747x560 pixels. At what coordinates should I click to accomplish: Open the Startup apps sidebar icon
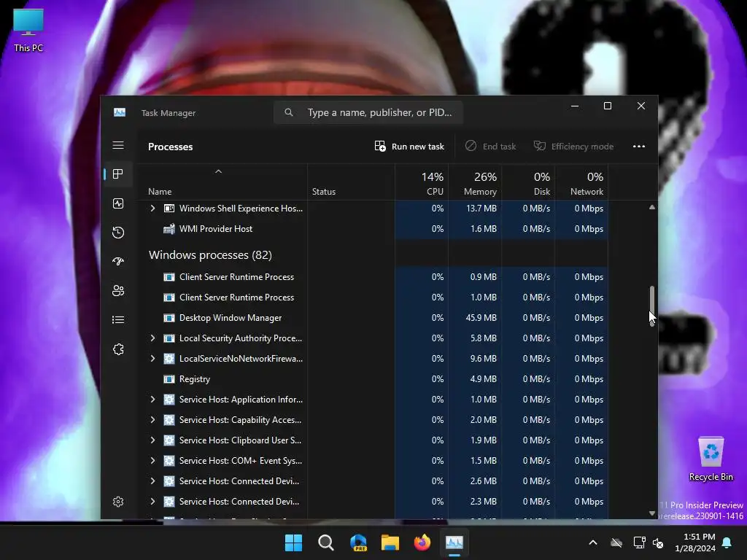click(x=118, y=262)
